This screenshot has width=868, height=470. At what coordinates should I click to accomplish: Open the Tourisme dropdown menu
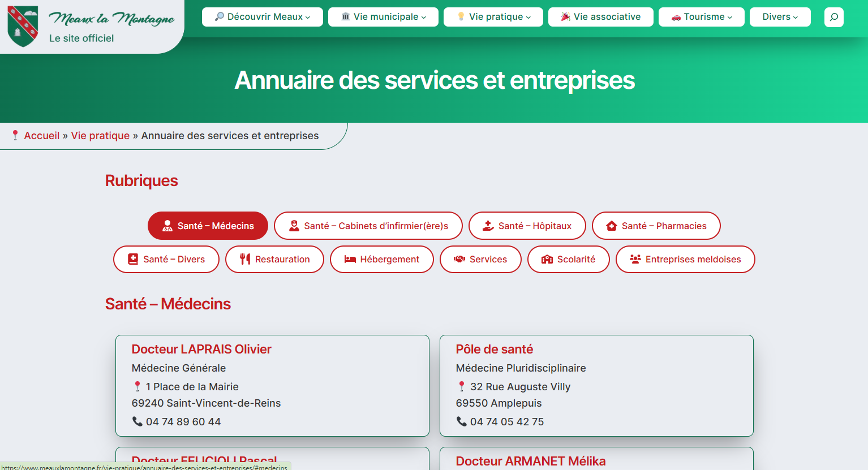click(701, 17)
